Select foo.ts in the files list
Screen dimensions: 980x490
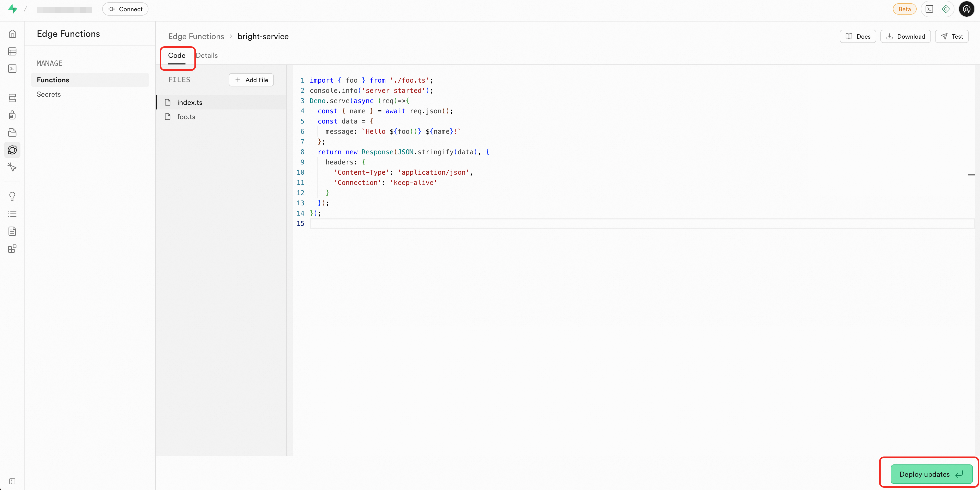(x=186, y=117)
